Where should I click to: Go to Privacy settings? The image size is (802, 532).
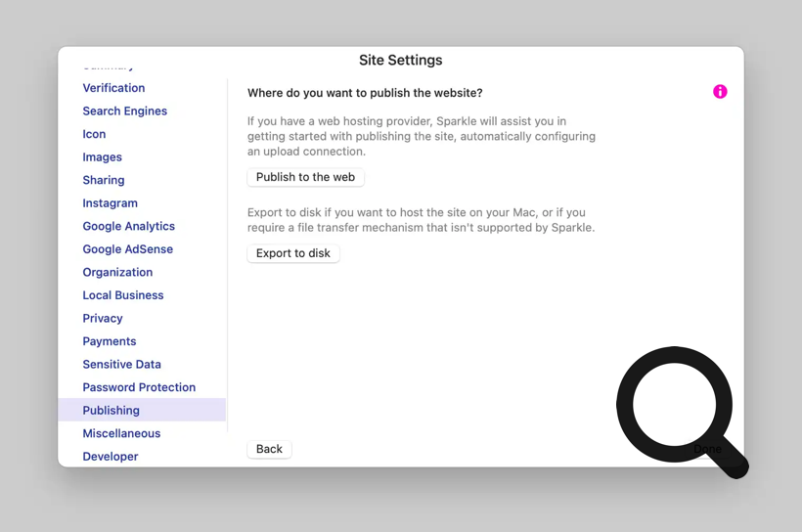[x=102, y=319]
